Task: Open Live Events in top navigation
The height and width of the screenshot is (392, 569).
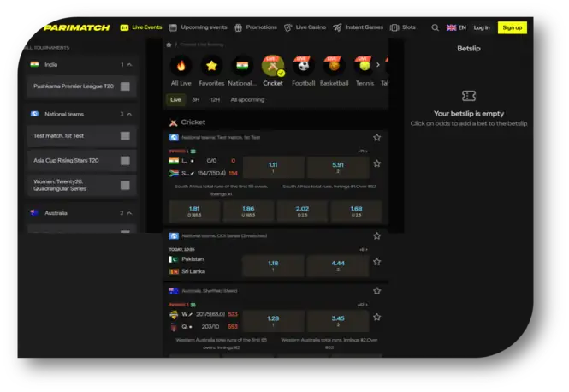Action: pos(141,27)
